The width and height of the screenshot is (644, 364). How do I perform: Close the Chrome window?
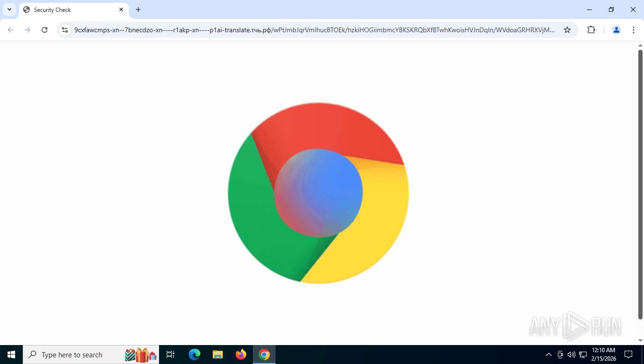(633, 9)
